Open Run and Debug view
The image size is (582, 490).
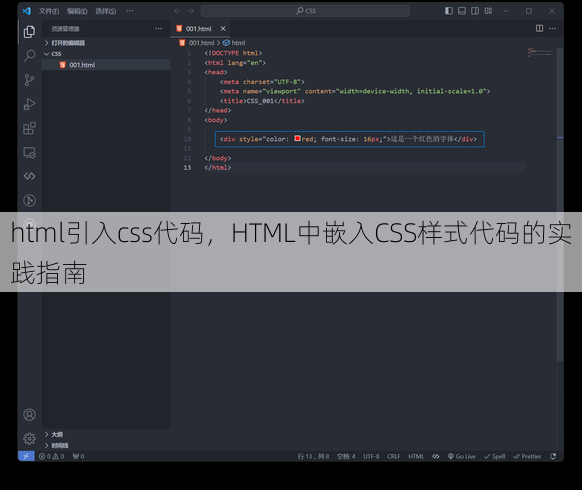coord(29,104)
